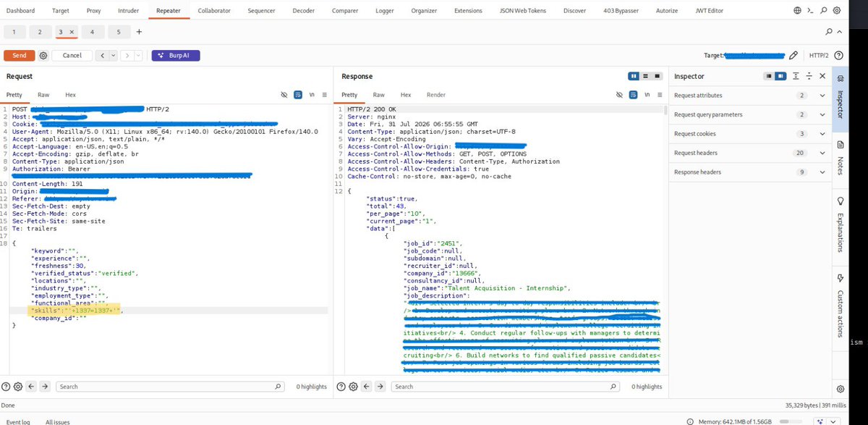Screen dimensions: 868x425
Task: Add a new Repeater tab
Action: (139, 32)
